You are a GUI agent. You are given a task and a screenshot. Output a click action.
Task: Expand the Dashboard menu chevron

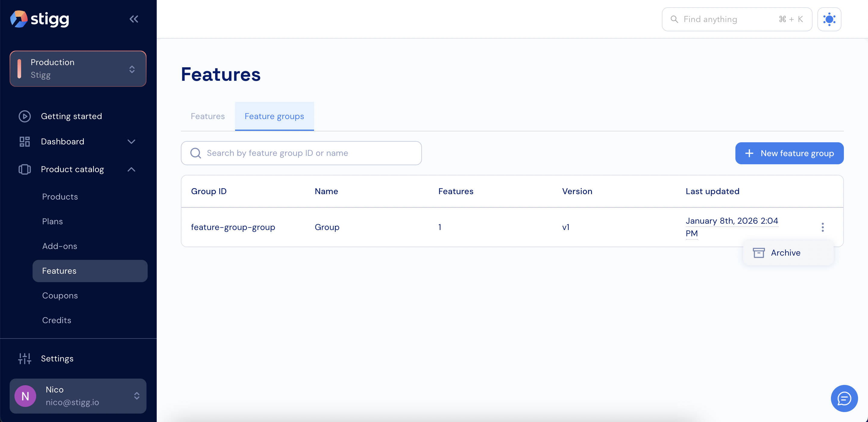click(x=131, y=142)
